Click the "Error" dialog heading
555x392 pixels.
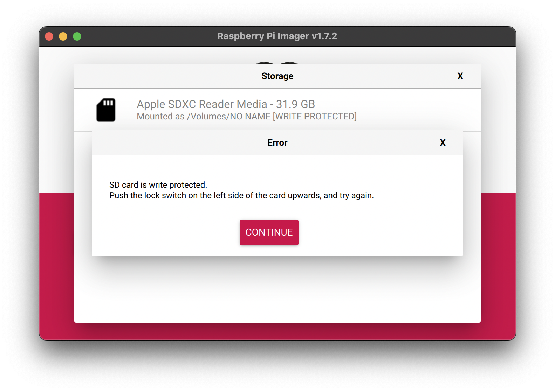click(277, 143)
